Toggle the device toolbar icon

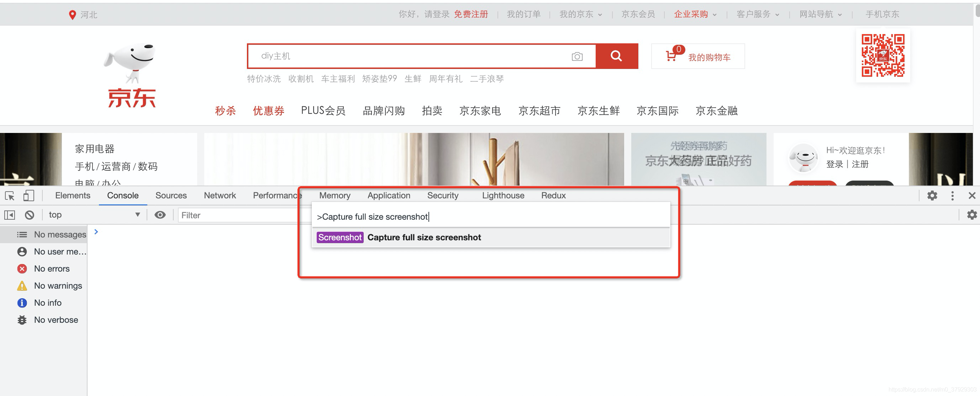pos(28,196)
